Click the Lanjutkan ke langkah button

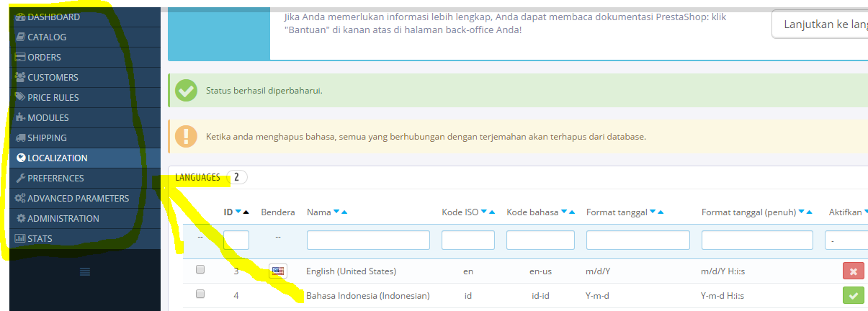(x=819, y=24)
